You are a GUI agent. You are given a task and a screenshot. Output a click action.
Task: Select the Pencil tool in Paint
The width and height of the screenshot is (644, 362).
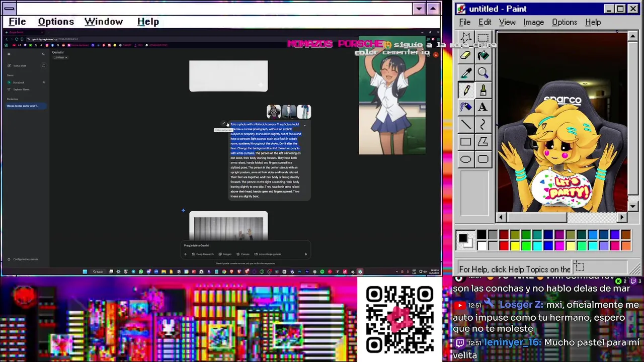point(466,90)
